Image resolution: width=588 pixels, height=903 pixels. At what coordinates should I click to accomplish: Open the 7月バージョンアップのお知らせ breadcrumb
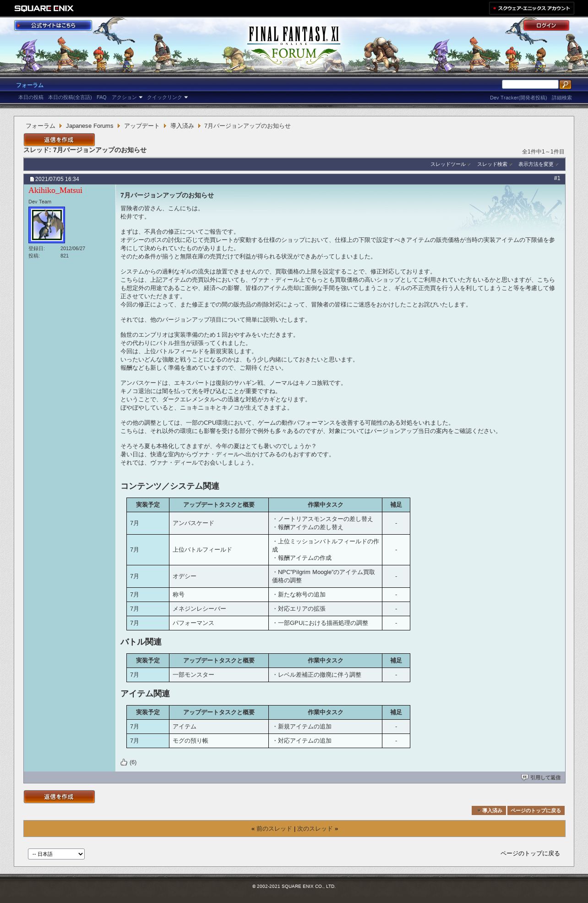coord(247,126)
